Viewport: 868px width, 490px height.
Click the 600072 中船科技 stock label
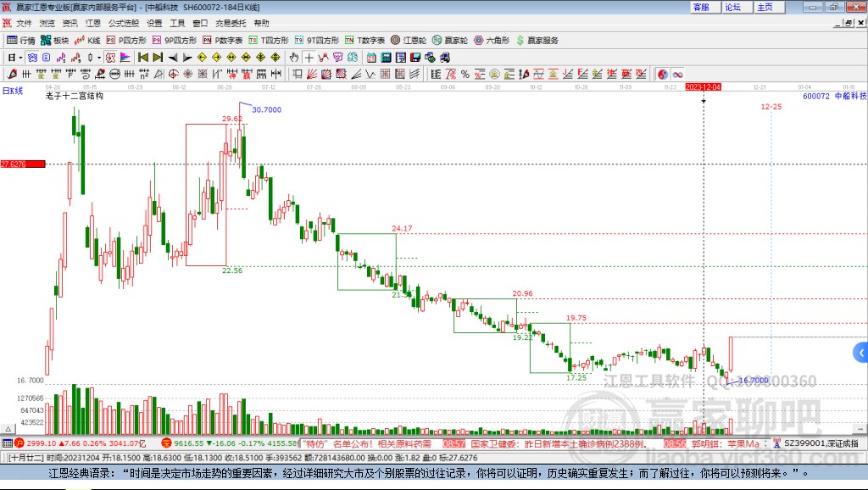point(834,96)
